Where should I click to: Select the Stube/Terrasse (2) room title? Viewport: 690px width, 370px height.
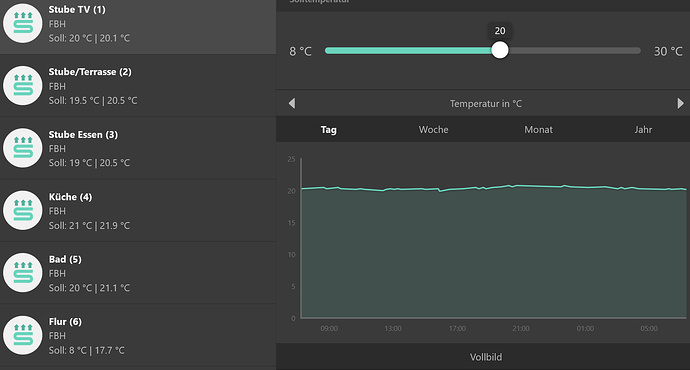pos(90,72)
